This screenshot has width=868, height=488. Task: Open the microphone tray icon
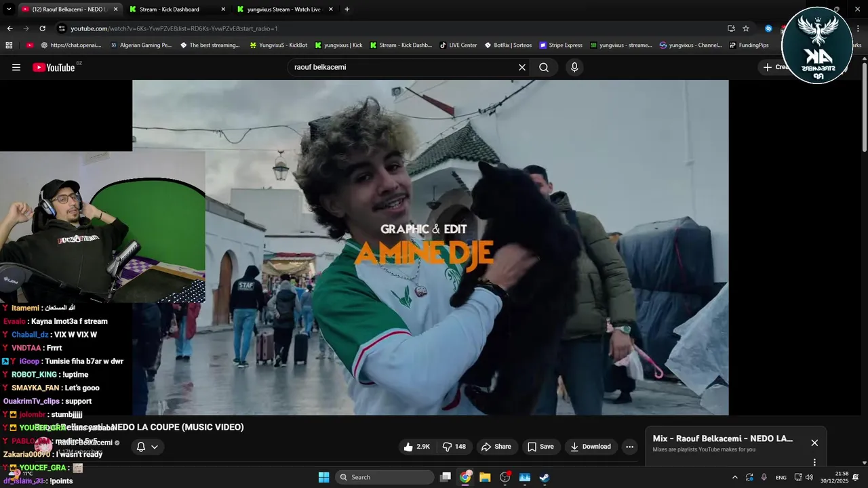tap(764, 477)
